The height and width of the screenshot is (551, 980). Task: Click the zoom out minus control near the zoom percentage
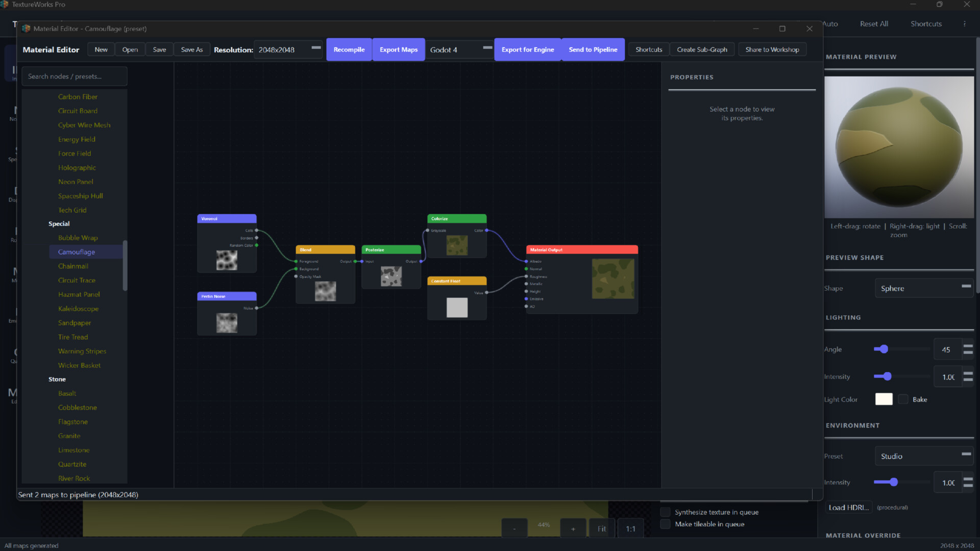(x=514, y=528)
